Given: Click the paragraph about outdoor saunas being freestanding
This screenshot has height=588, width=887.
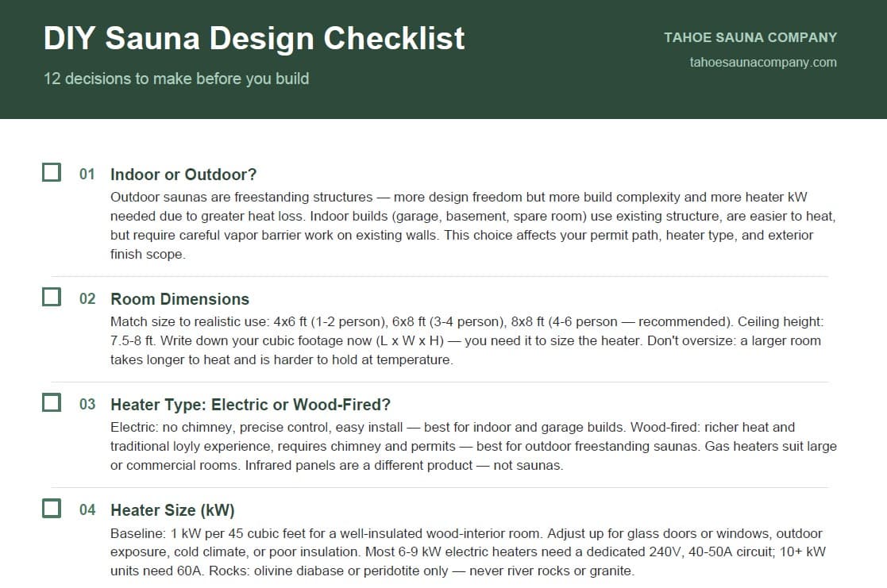Looking at the screenshot, I should [473, 225].
